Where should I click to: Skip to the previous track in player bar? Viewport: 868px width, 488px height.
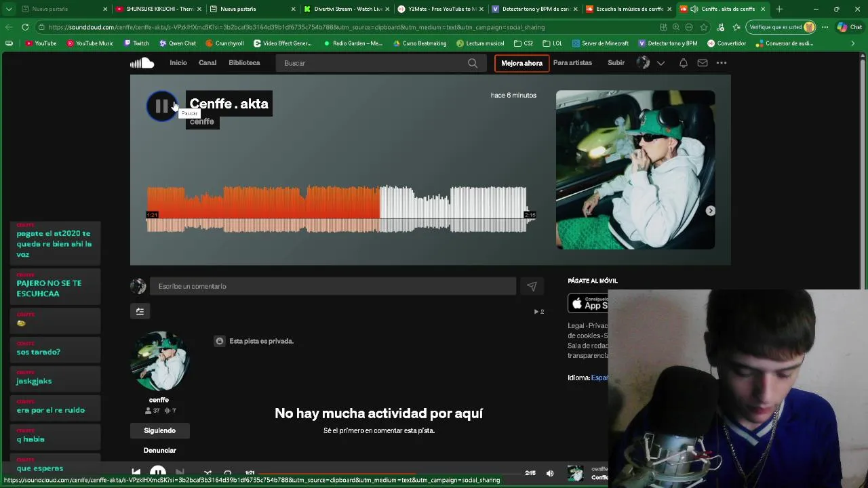click(136, 473)
